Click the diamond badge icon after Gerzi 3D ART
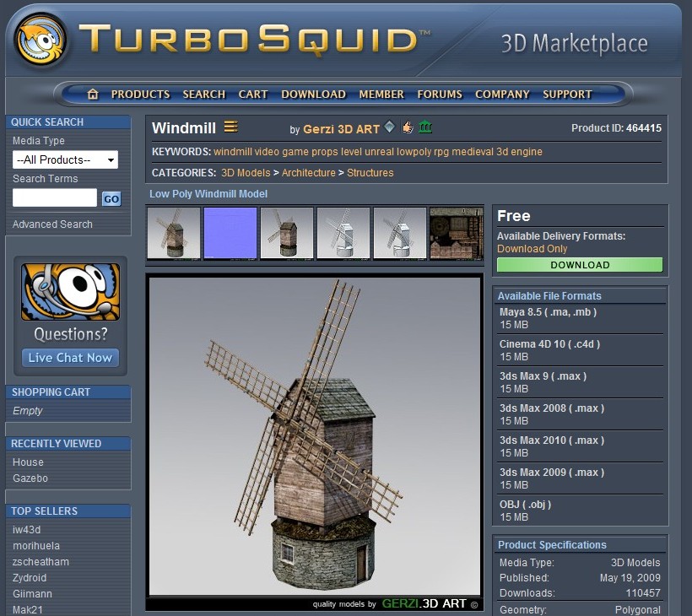 pos(389,127)
